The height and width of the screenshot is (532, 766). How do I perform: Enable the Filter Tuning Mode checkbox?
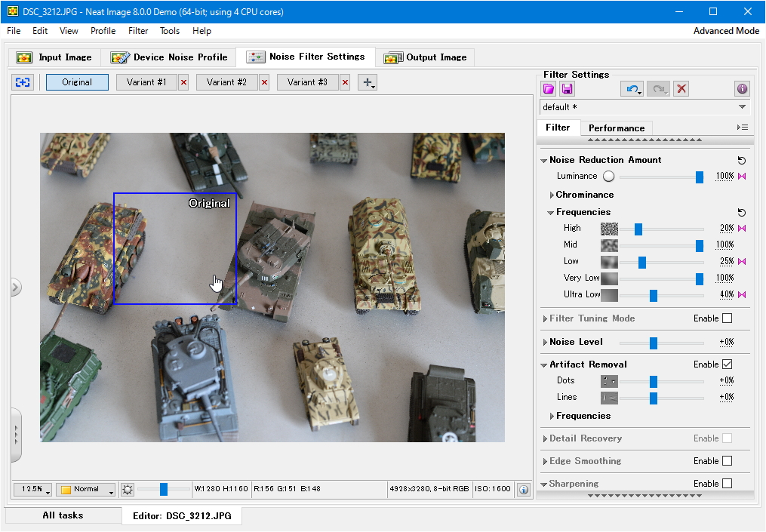click(727, 318)
